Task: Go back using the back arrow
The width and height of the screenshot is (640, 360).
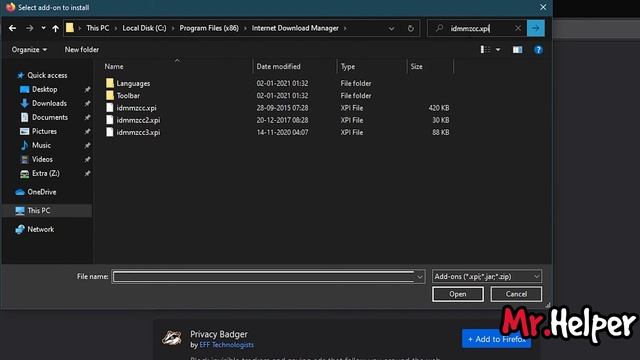Action: 12,28
